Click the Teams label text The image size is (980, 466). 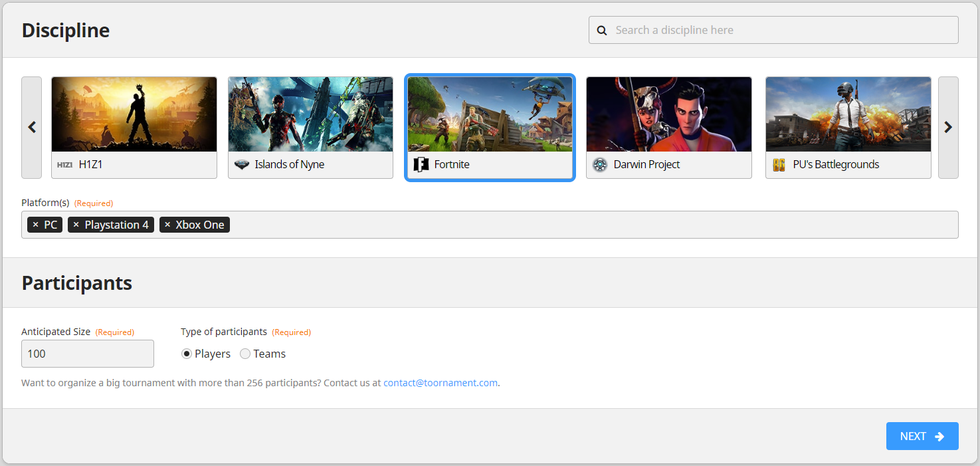(x=270, y=354)
